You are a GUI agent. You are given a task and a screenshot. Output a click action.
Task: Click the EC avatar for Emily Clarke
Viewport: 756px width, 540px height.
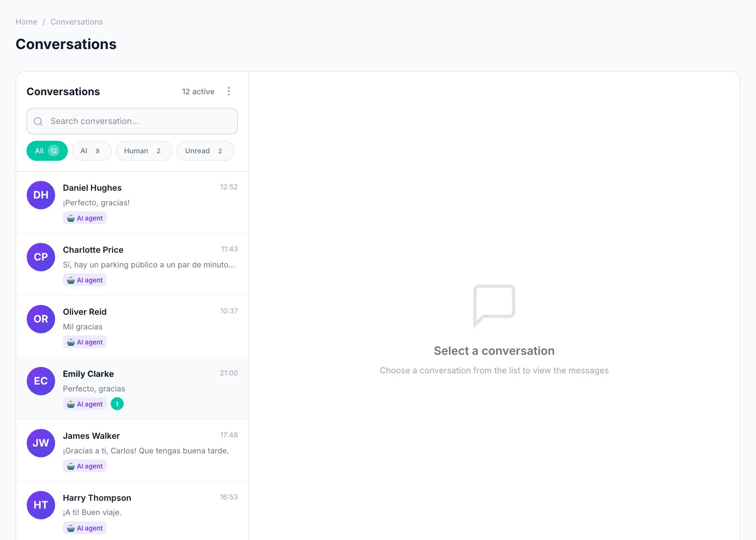click(x=41, y=381)
